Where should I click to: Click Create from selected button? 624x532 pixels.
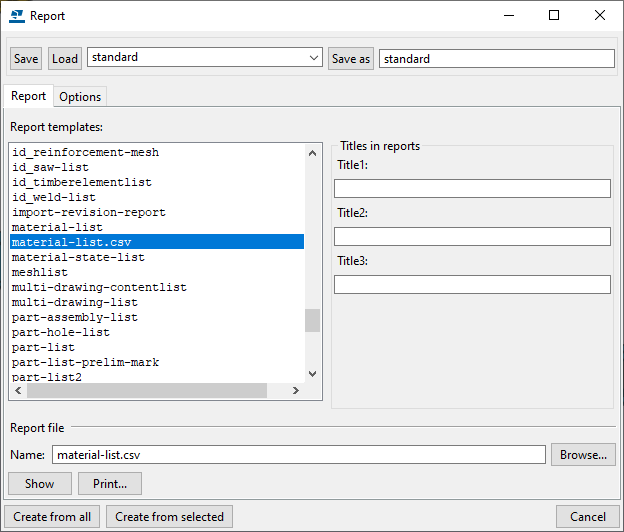[169, 517]
